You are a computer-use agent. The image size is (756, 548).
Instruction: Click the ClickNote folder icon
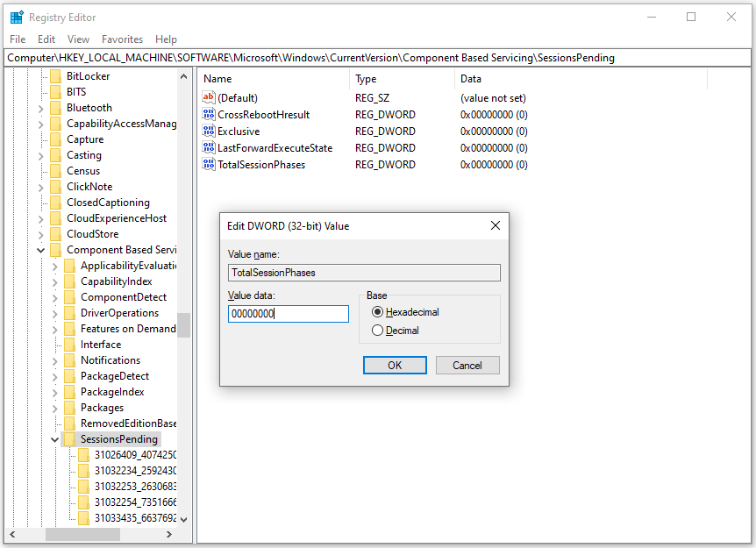coord(56,187)
